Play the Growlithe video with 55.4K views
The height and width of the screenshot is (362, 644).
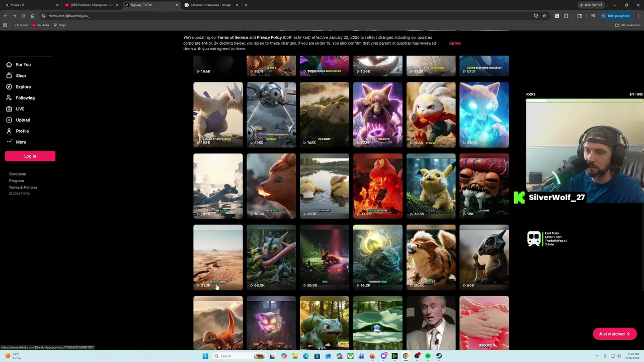click(431, 257)
